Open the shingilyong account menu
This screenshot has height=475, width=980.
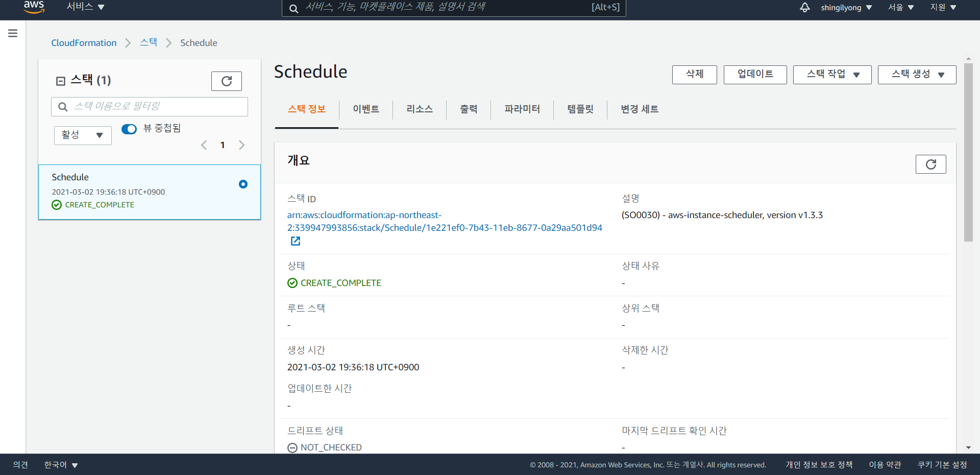pyautogui.click(x=846, y=7)
